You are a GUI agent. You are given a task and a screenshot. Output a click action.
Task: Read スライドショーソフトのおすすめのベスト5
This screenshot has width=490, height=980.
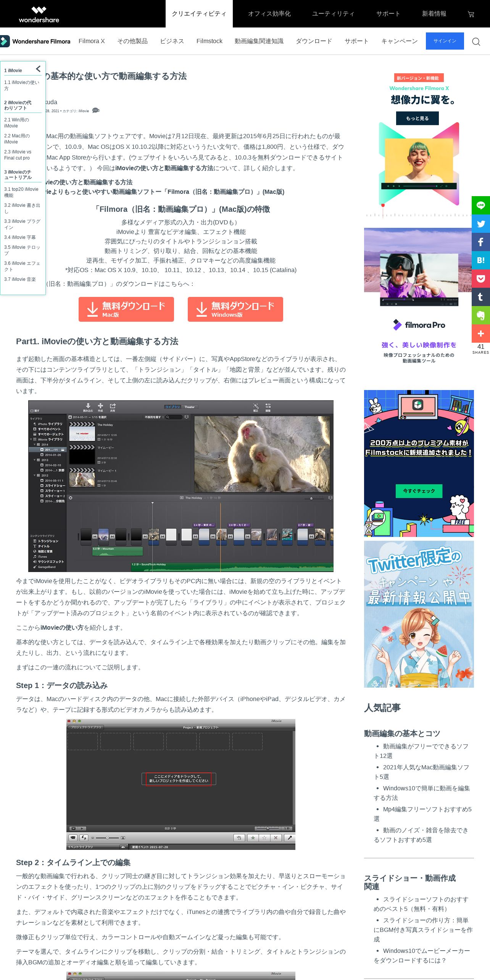(421, 904)
